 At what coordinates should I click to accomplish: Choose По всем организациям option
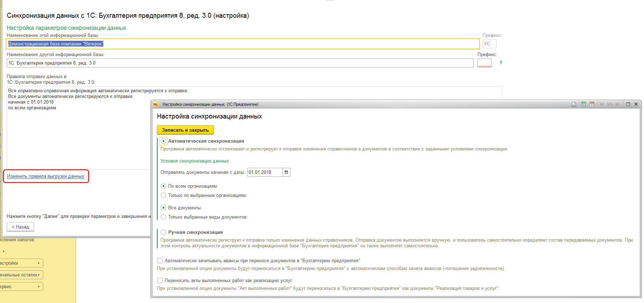point(163,186)
